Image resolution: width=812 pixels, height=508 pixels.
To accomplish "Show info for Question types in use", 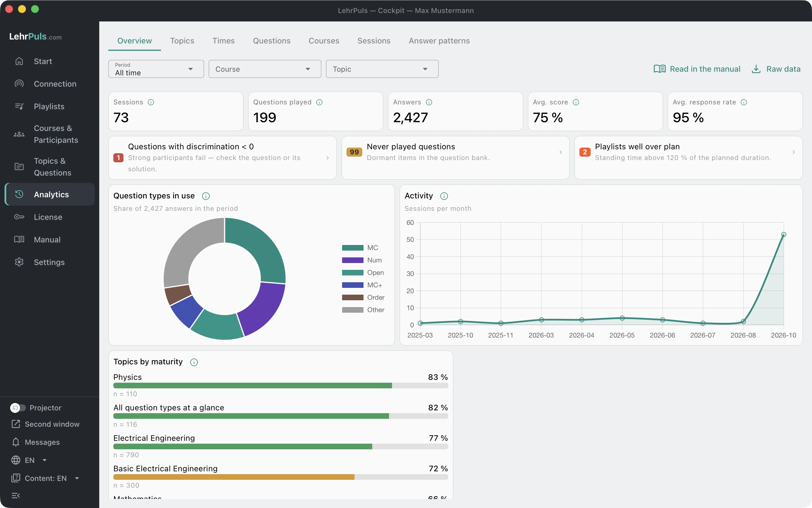I will pos(206,196).
